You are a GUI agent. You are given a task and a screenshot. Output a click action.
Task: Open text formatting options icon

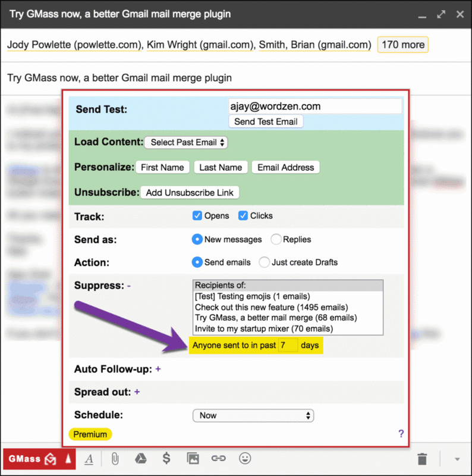(89, 459)
